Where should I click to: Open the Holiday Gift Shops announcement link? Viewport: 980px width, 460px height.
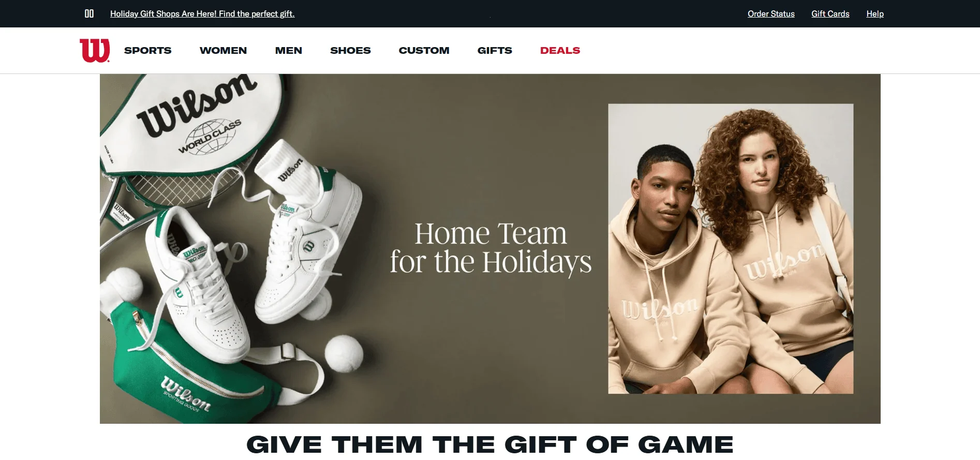coord(202,14)
